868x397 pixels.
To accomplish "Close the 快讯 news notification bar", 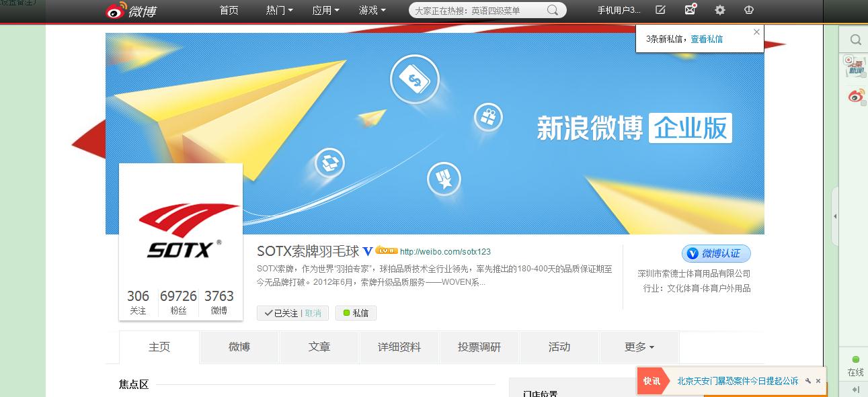I will click(818, 381).
